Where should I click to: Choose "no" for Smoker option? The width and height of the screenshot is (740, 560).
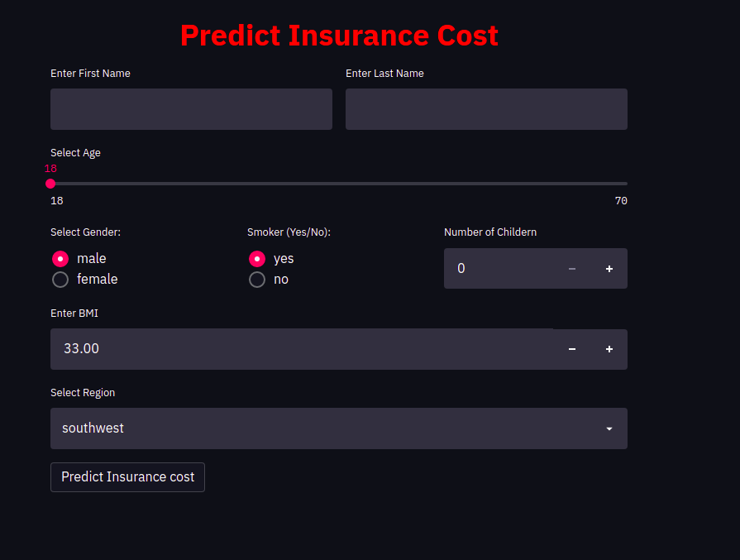(x=256, y=280)
